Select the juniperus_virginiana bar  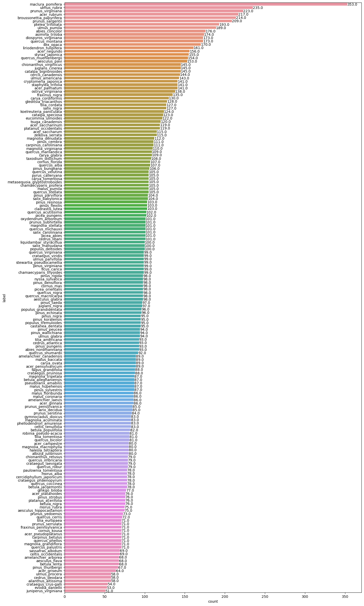click(x=85, y=591)
